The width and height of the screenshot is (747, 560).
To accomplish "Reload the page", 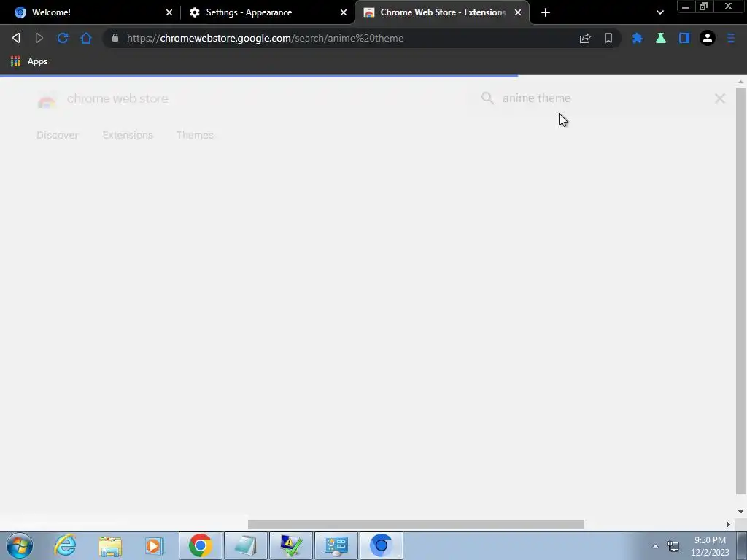I will (x=63, y=38).
